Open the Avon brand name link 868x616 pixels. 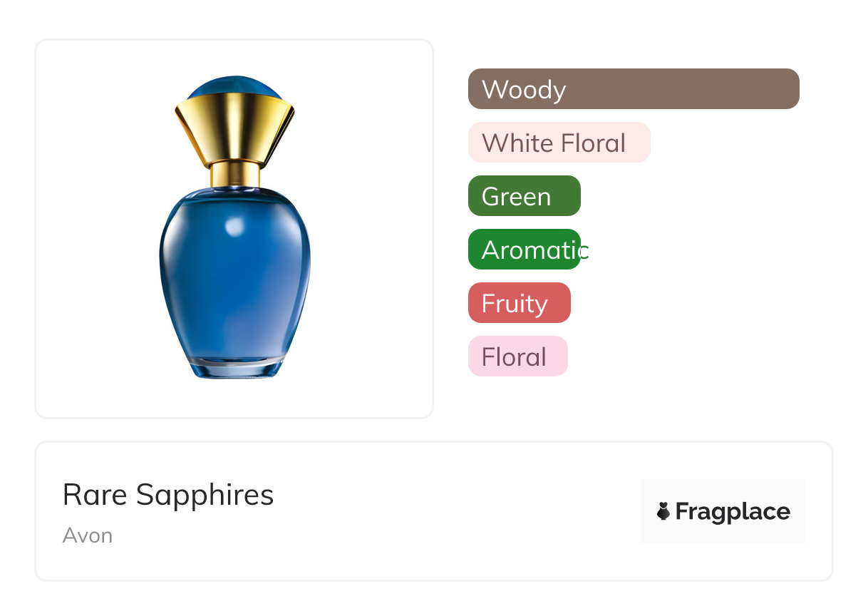coord(87,535)
